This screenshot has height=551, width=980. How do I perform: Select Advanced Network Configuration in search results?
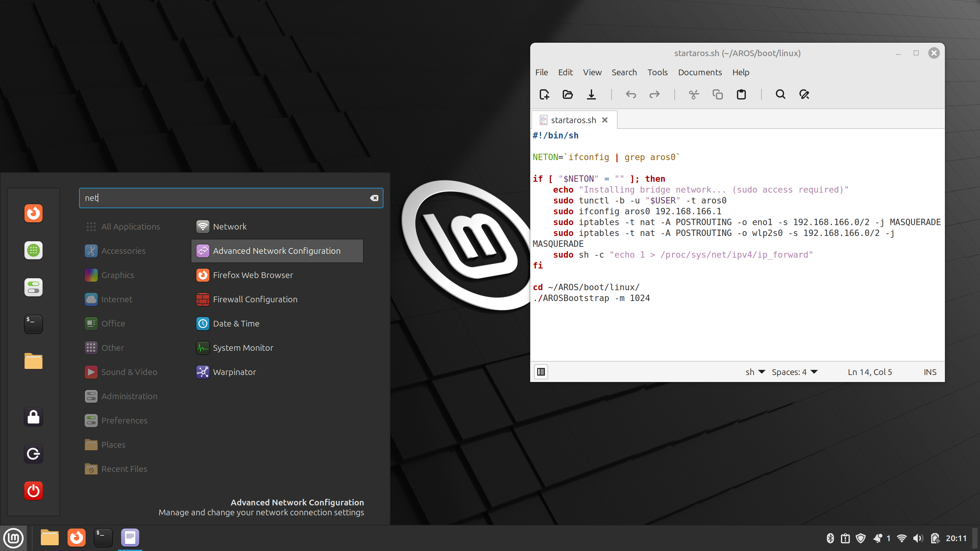pos(277,250)
